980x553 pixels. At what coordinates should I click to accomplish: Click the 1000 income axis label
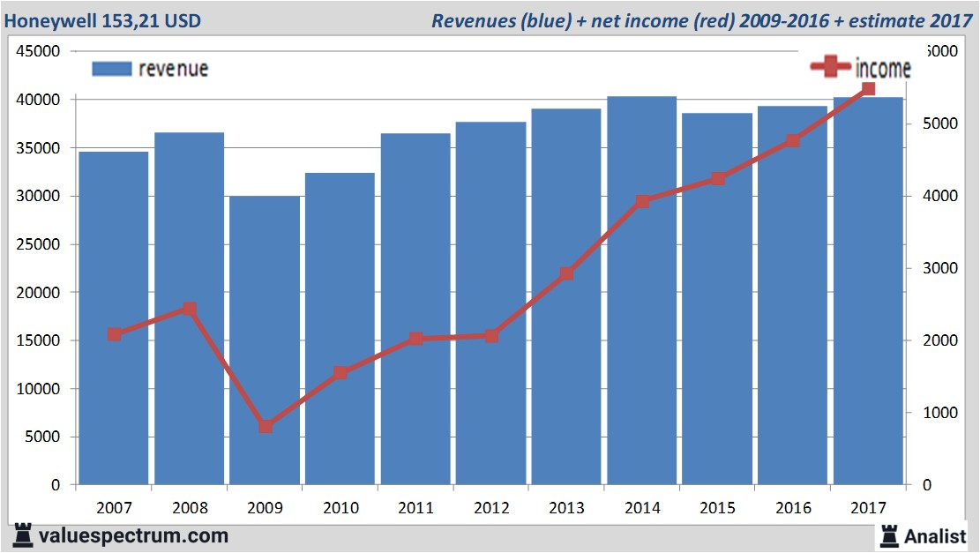(940, 413)
